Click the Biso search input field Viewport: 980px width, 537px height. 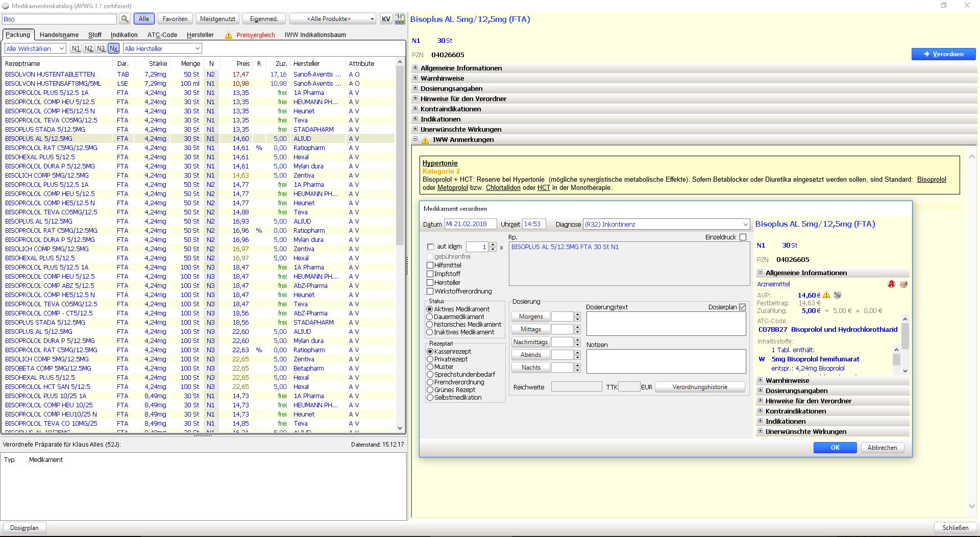(x=59, y=19)
